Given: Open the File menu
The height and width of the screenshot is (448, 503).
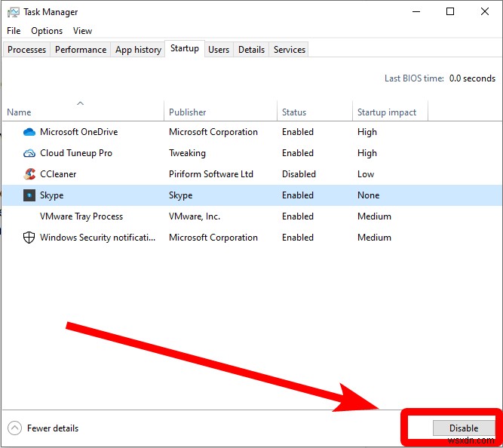Looking at the screenshot, I should (x=14, y=31).
